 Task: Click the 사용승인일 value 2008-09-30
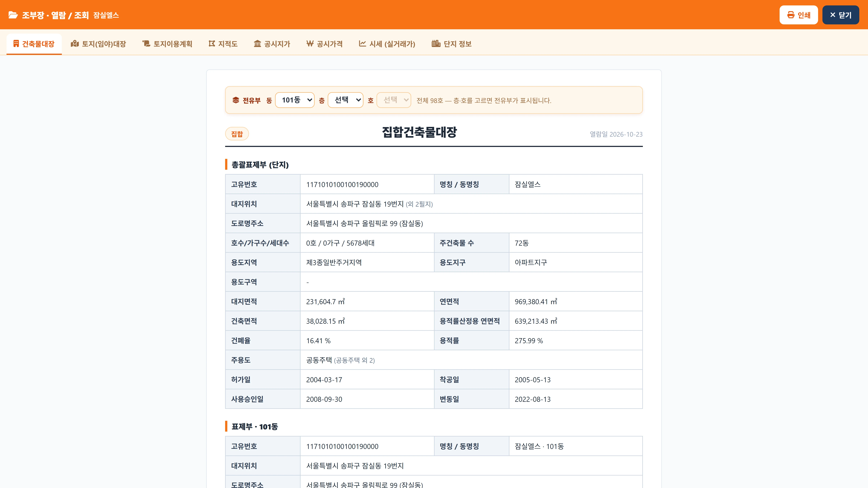[324, 399]
